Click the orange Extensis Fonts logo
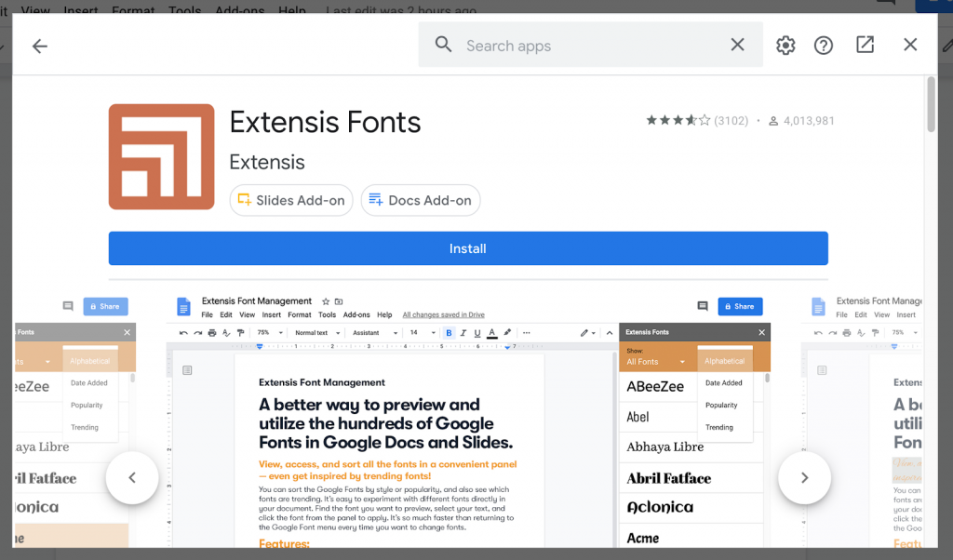The image size is (953, 560). point(162,156)
